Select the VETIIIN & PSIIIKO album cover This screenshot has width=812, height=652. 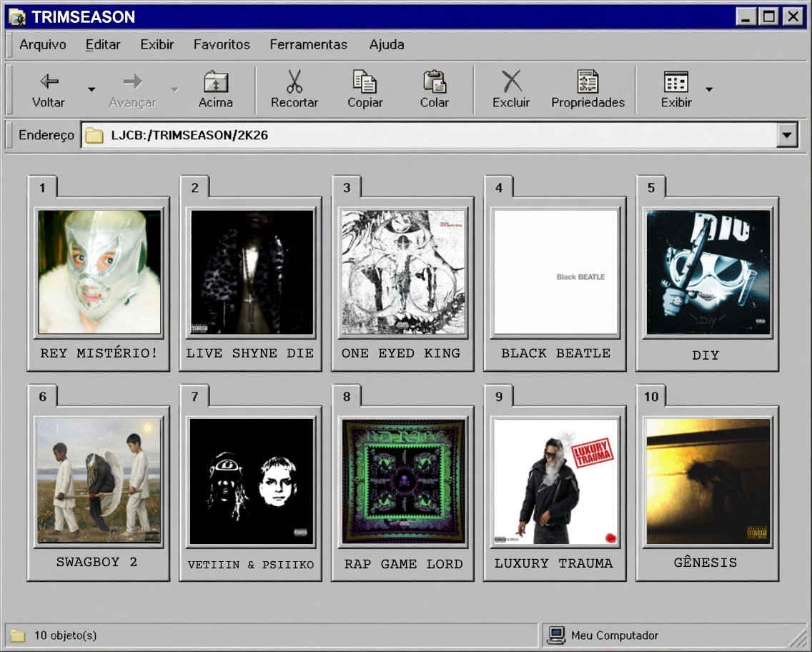(252, 481)
